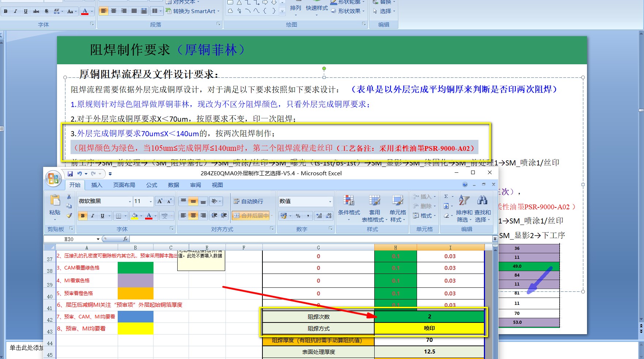This screenshot has width=644, height=359.
Task: Increase font size in Excel ribbon
Action: coord(160,201)
